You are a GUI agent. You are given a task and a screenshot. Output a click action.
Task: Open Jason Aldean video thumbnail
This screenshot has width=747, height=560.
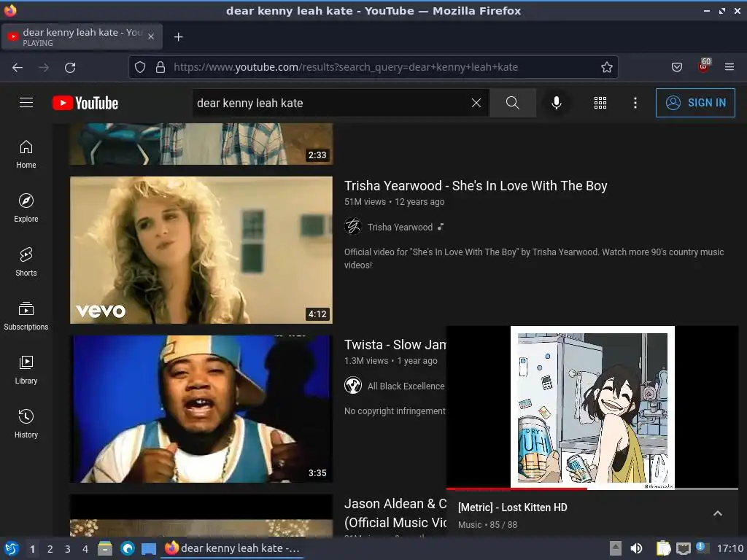click(201, 516)
